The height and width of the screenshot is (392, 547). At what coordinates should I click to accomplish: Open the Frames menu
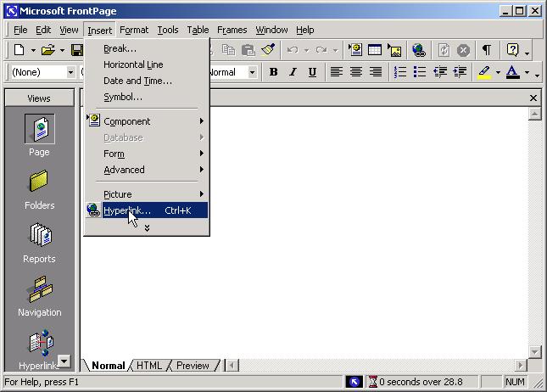pos(232,30)
